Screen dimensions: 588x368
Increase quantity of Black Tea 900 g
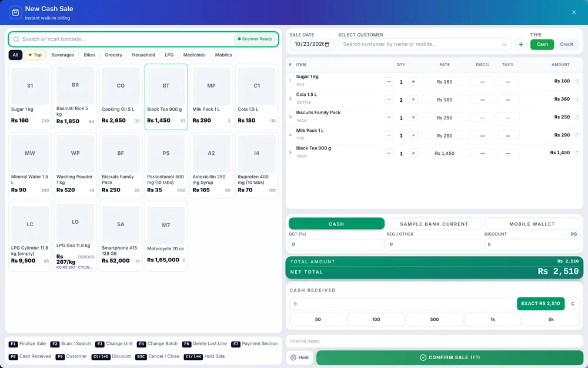point(413,153)
